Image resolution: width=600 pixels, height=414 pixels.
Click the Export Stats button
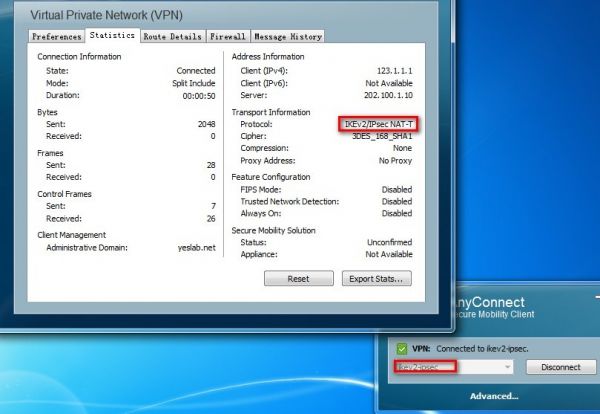click(x=377, y=279)
